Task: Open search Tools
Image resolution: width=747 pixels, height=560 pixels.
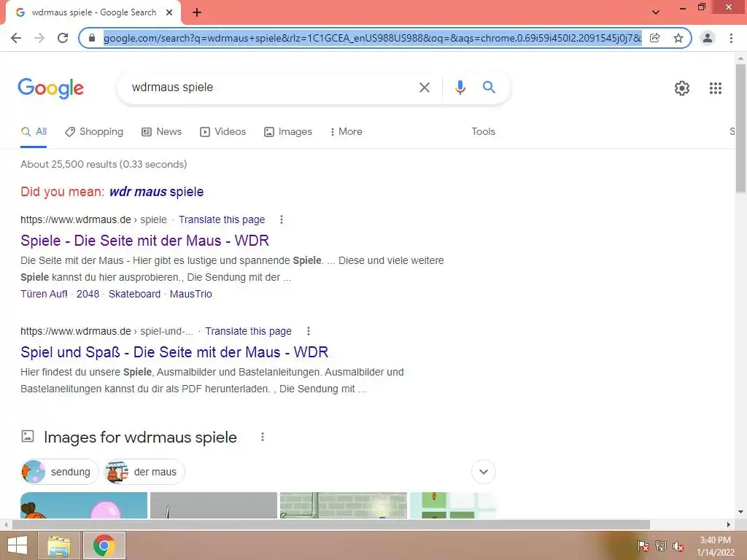Action: click(483, 132)
